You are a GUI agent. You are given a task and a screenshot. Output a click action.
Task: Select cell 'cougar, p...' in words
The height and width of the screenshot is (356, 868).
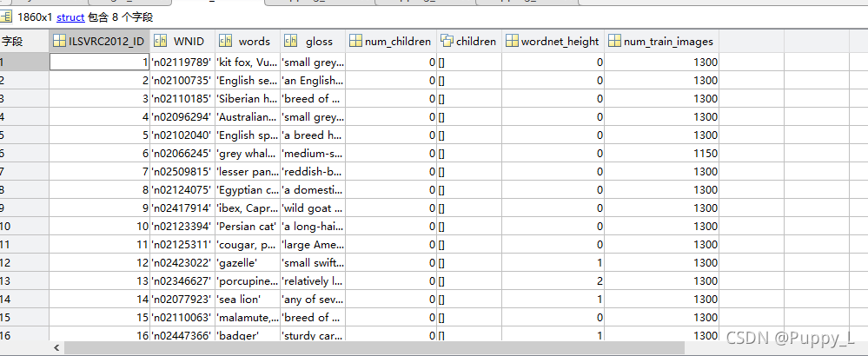(x=248, y=244)
